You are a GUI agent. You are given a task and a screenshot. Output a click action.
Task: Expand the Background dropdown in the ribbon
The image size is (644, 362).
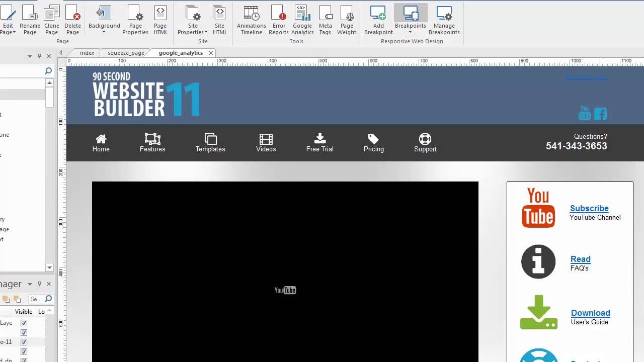[104, 32]
